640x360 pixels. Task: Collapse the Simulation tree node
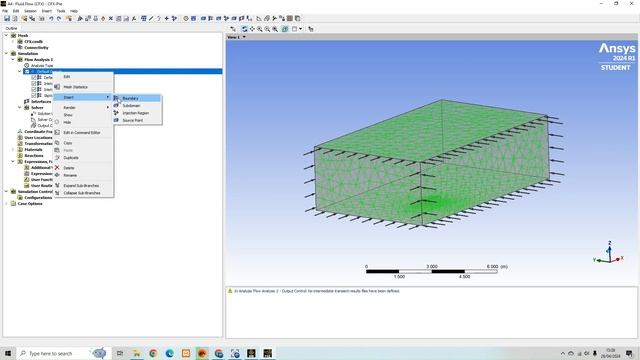pos(7,53)
